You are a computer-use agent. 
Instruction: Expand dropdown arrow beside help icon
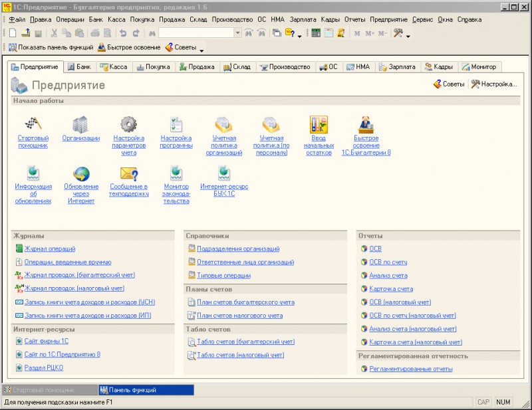pos(300,36)
